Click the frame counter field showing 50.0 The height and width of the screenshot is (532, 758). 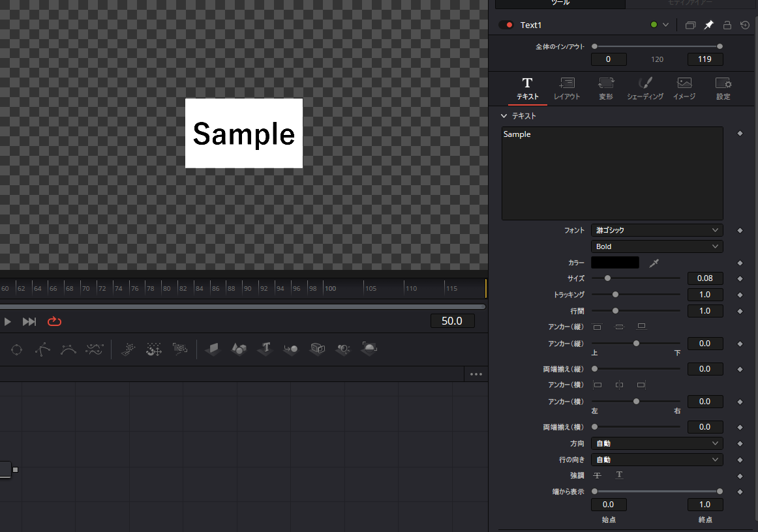tap(452, 321)
